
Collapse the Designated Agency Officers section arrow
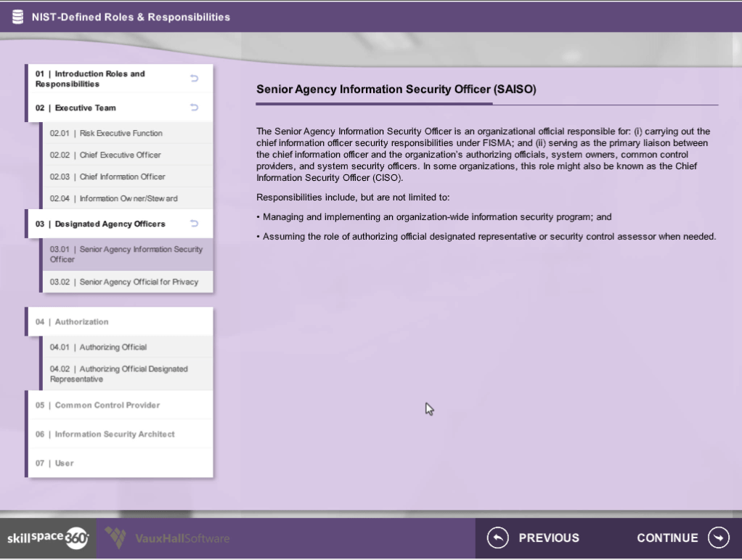pos(194,224)
